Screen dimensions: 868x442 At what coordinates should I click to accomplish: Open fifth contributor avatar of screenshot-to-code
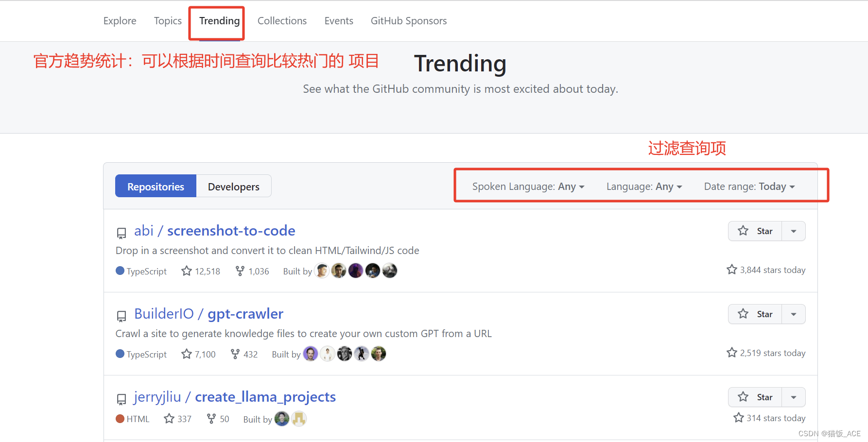[390, 271]
